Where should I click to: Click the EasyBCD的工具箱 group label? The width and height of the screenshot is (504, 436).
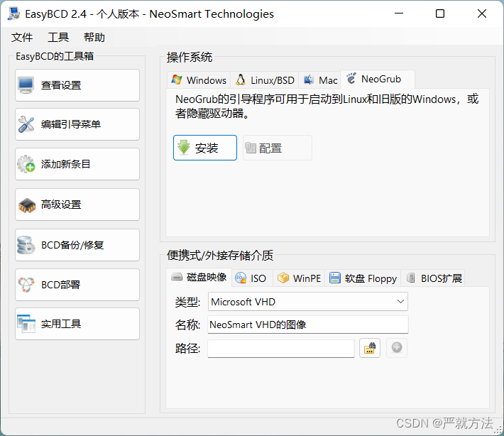(55, 56)
